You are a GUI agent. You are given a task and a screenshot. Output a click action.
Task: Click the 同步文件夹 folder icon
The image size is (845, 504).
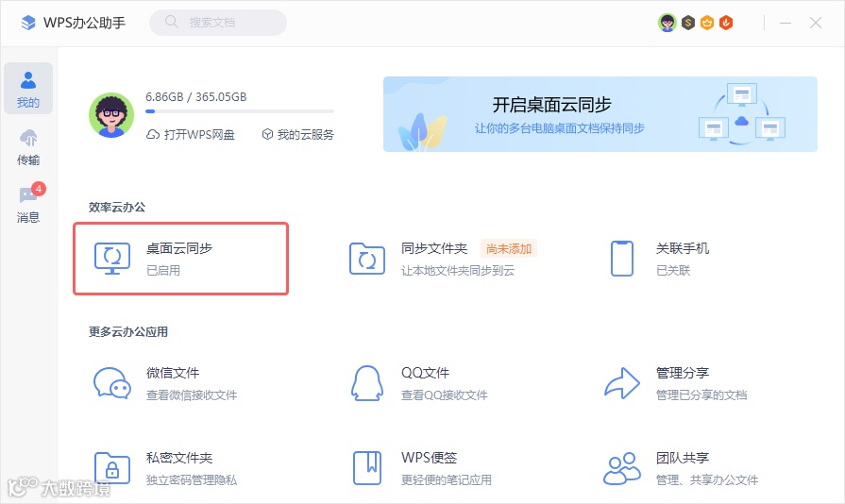(367, 259)
